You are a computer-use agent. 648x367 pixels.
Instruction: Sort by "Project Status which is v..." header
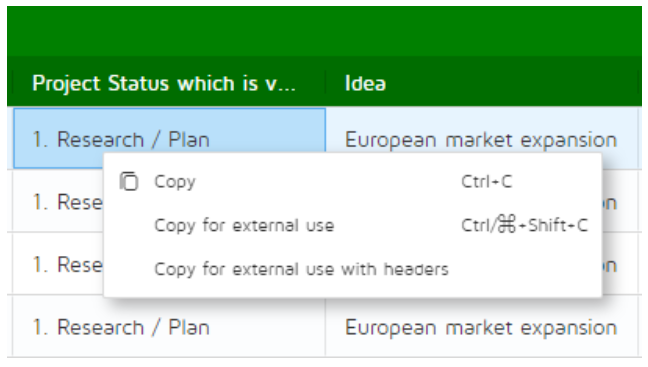164,83
